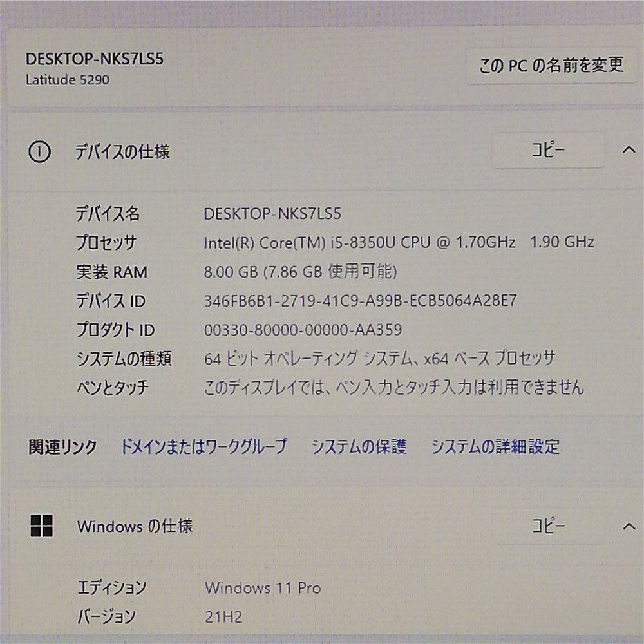Click the デバイスの仕様 section heading
The height and width of the screenshot is (644, 644).
[x=122, y=151]
